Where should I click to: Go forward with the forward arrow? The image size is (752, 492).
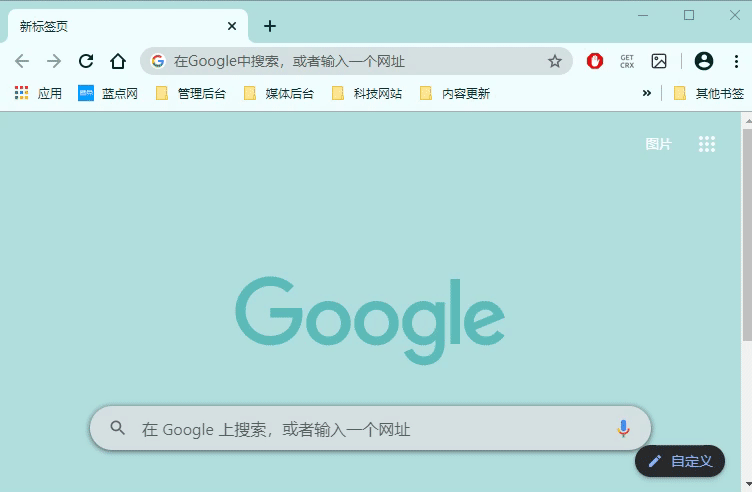pyautogui.click(x=54, y=61)
